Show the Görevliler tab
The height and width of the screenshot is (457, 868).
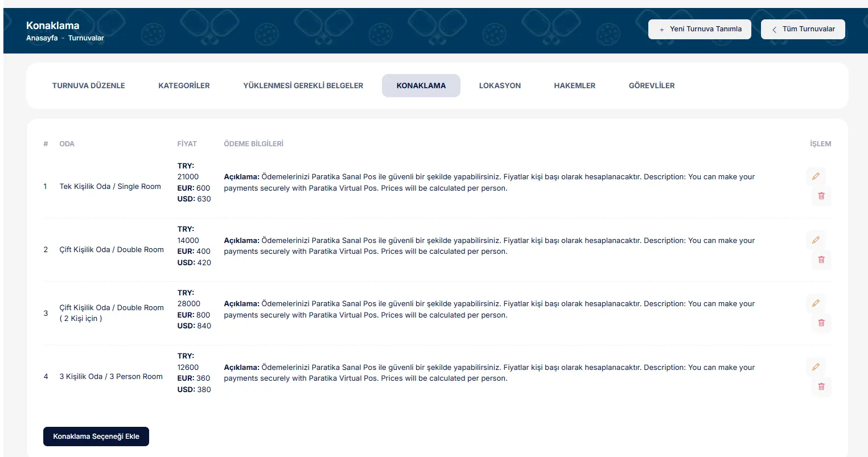tap(651, 85)
